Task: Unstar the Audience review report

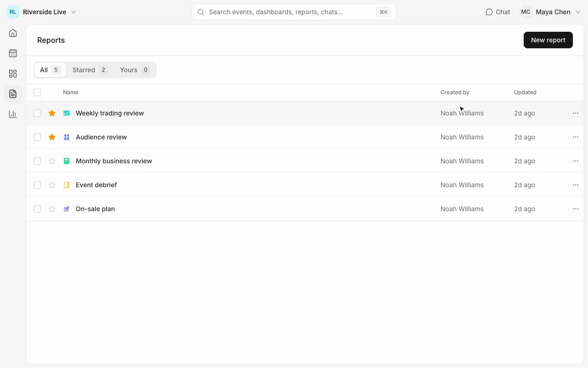Action: (52, 137)
